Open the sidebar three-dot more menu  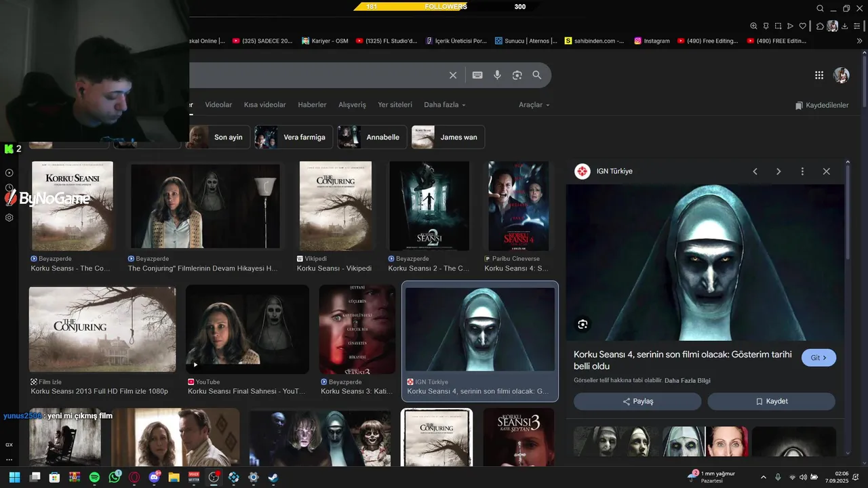(x=9, y=460)
